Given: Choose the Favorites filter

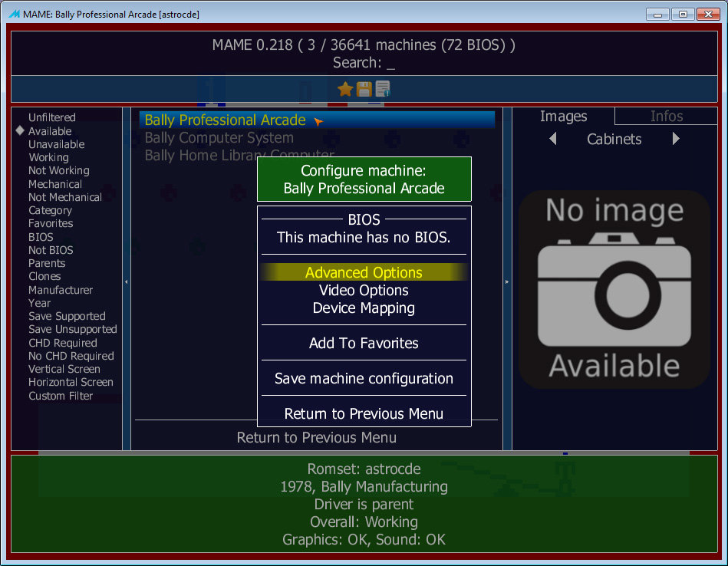Looking at the screenshot, I should point(51,223).
